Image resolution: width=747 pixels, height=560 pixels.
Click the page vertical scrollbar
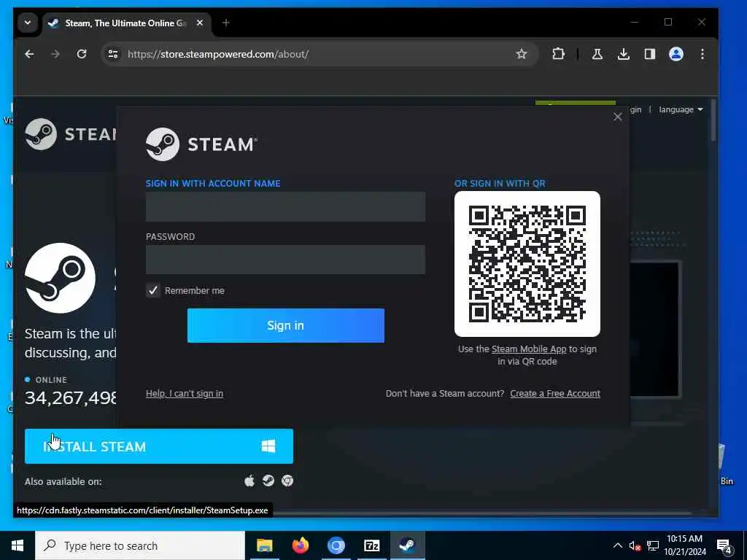pyautogui.click(x=713, y=119)
